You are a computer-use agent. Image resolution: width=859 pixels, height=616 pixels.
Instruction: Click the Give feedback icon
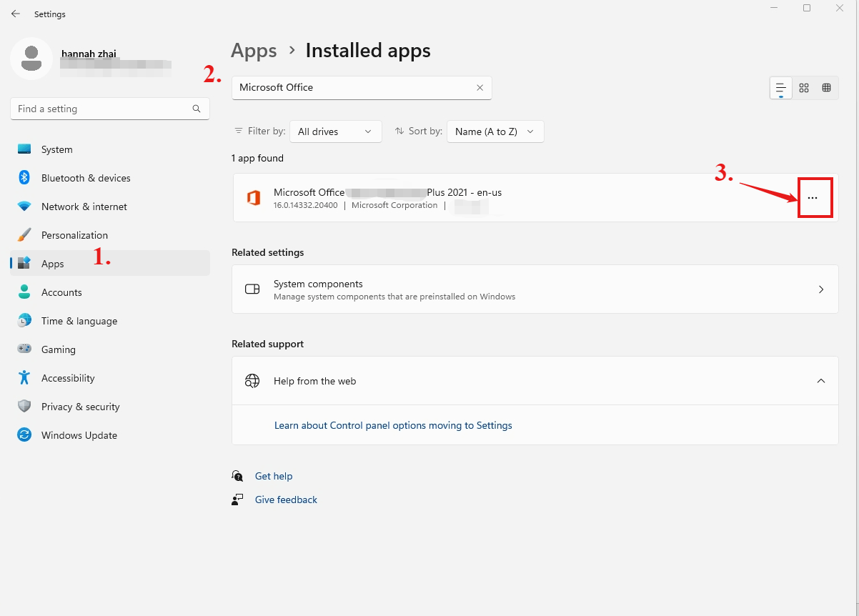pyautogui.click(x=237, y=500)
